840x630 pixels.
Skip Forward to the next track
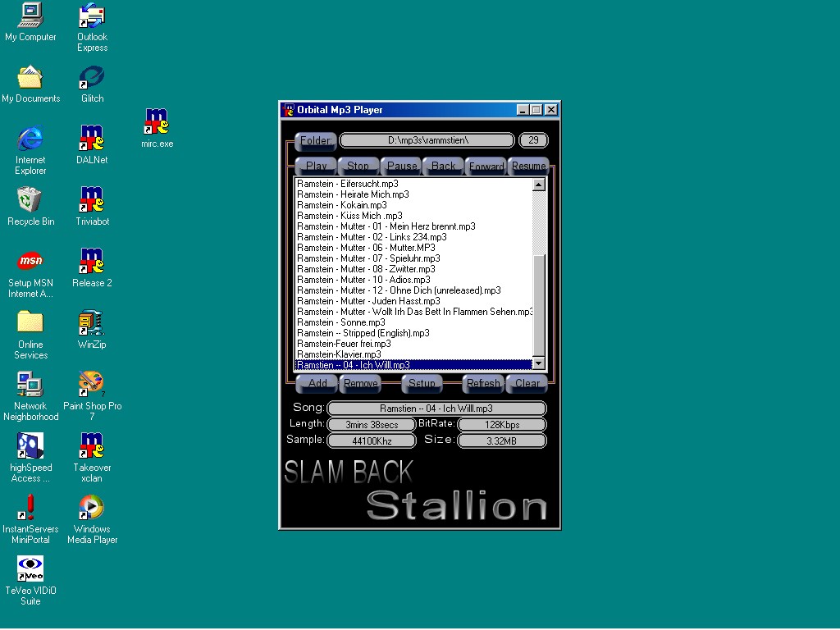click(x=486, y=166)
